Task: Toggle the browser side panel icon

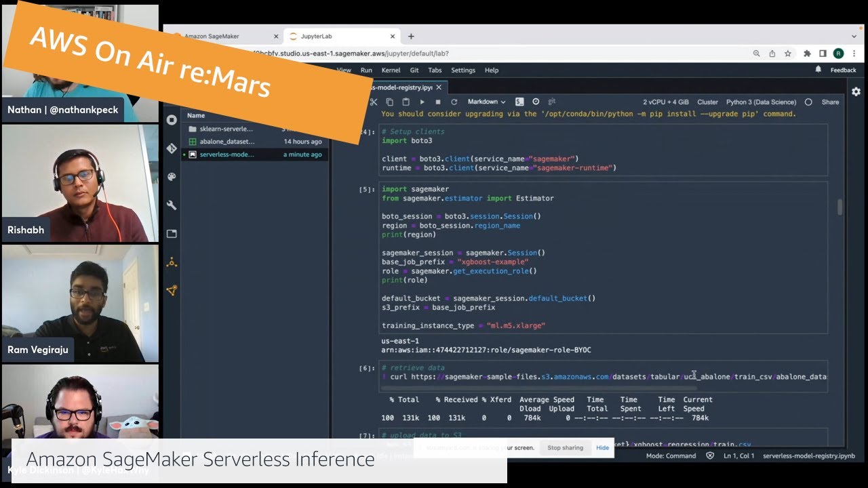Action: point(823,54)
